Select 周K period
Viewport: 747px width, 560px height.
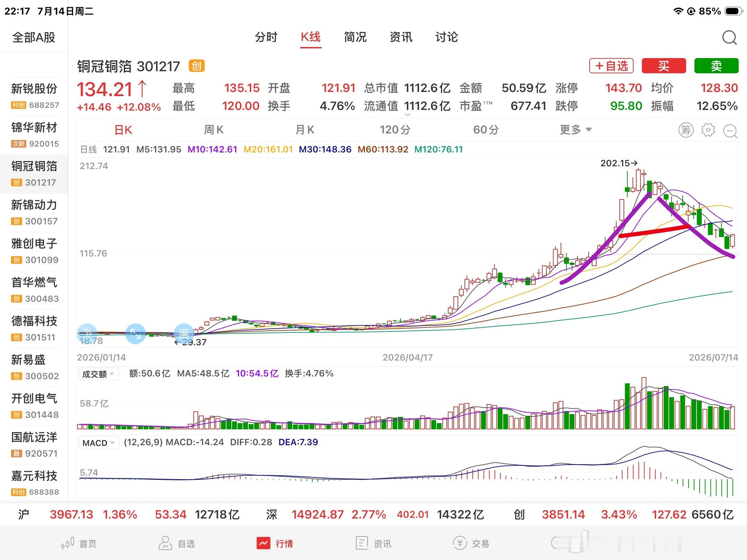[x=213, y=130]
